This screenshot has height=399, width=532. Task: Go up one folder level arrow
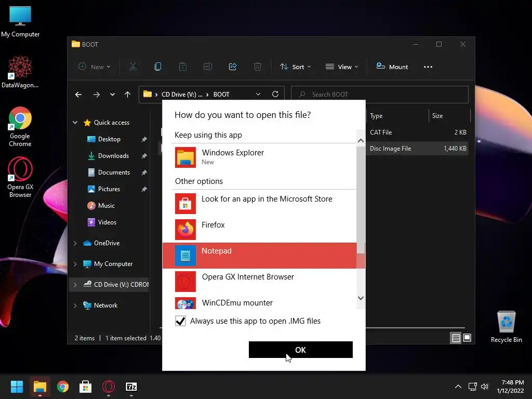point(128,95)
